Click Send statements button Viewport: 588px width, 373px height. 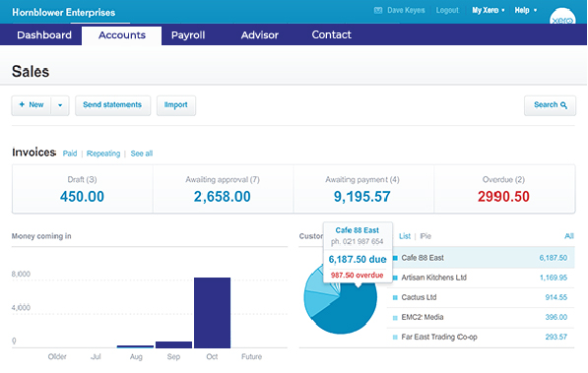(112, 105)
